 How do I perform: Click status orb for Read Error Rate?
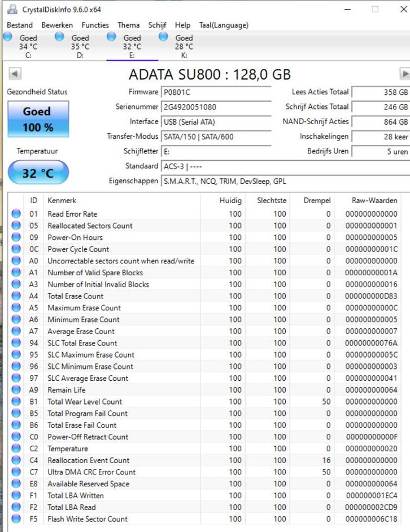click(16, 214)
